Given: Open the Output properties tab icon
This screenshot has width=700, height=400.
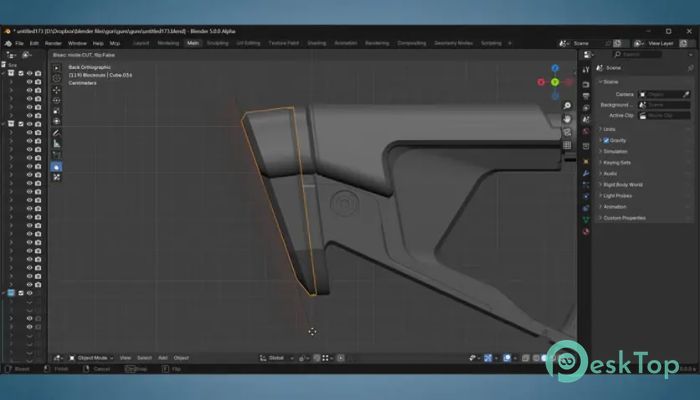Looking at the screenshot, I should tap(586, 96).
